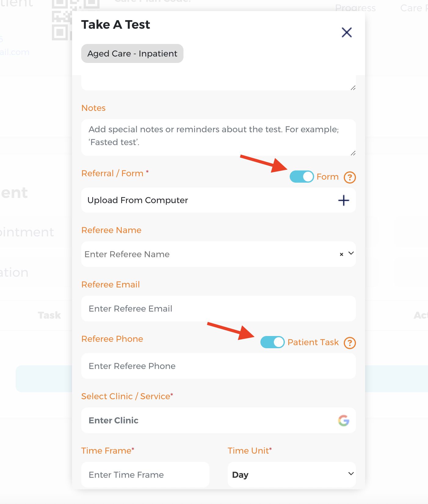Open help icon next to Patient Task

pyautogui.click(x=350, y=343)
